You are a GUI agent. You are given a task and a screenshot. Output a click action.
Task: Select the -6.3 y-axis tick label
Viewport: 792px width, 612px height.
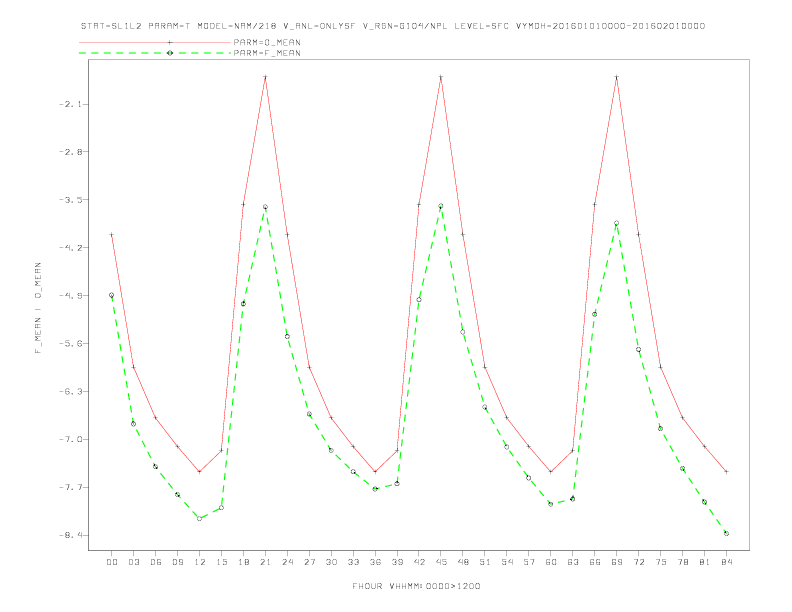point(70,391)
